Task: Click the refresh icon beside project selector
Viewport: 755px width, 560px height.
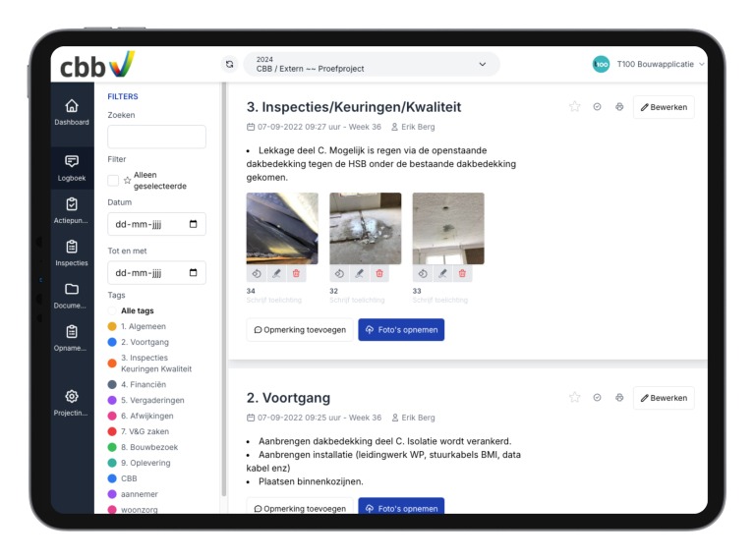Action: pyautogui.click(x=230, y=64)
